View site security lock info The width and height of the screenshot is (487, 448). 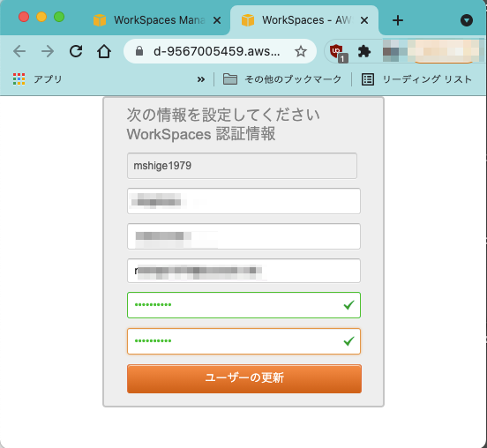[x=139, y=51]
